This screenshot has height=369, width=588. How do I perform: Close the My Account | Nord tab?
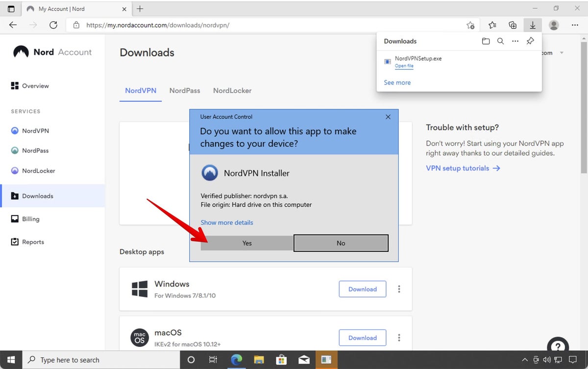pyautogui.click(x=125, y=9)
